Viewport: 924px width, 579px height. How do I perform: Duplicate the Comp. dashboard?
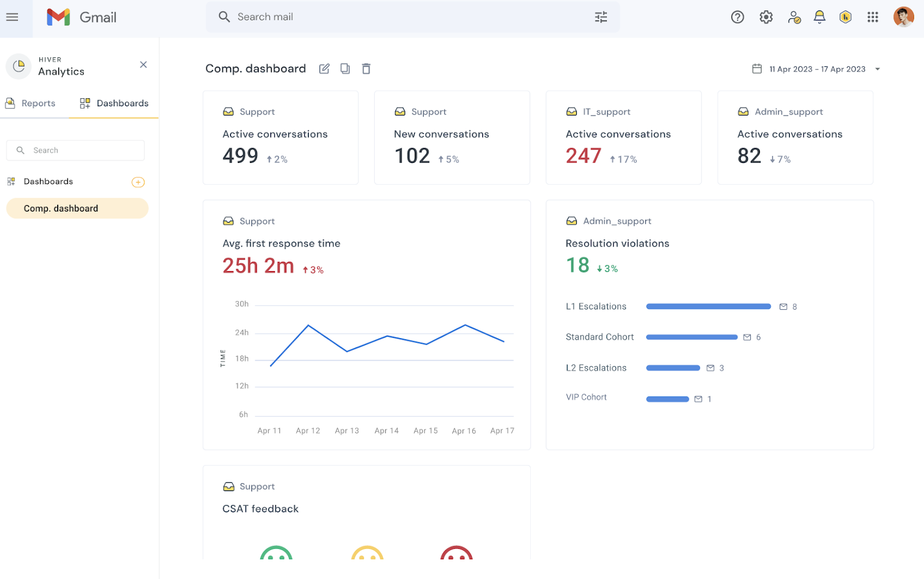click(345, 69)
